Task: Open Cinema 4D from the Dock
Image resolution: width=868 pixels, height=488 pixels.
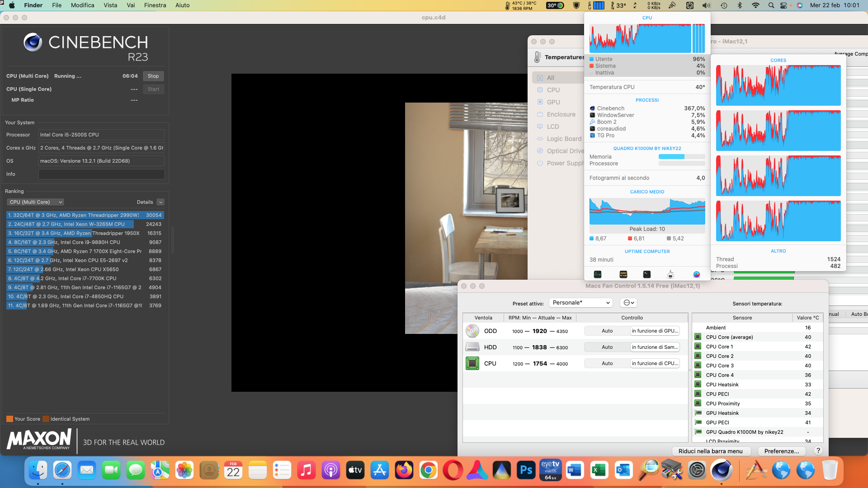Action: point(722,471)
